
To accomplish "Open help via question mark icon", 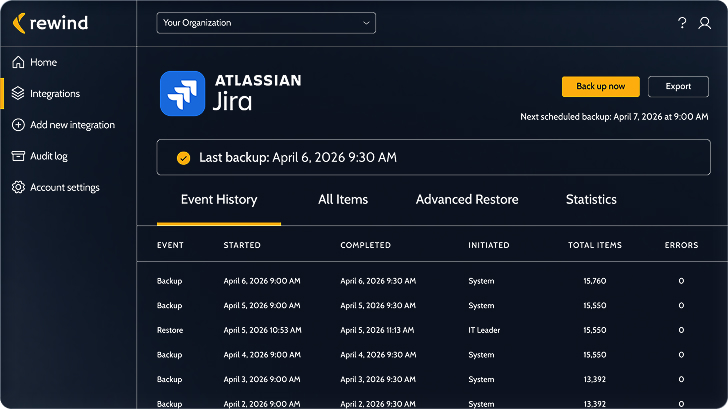I will pos(682,23).
